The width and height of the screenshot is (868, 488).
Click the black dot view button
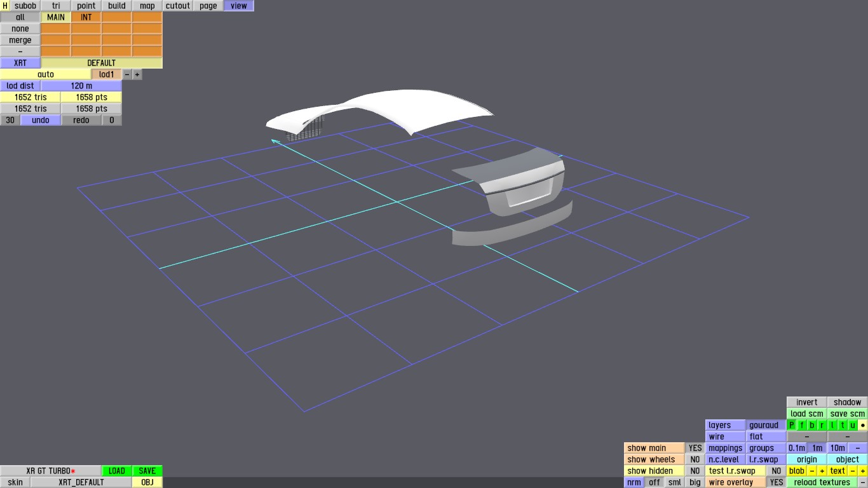click(x=863, y=425)
